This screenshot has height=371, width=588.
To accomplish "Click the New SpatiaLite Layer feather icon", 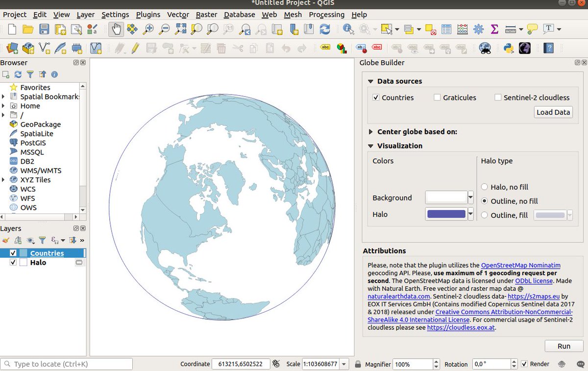I will [x=60, y=48].
